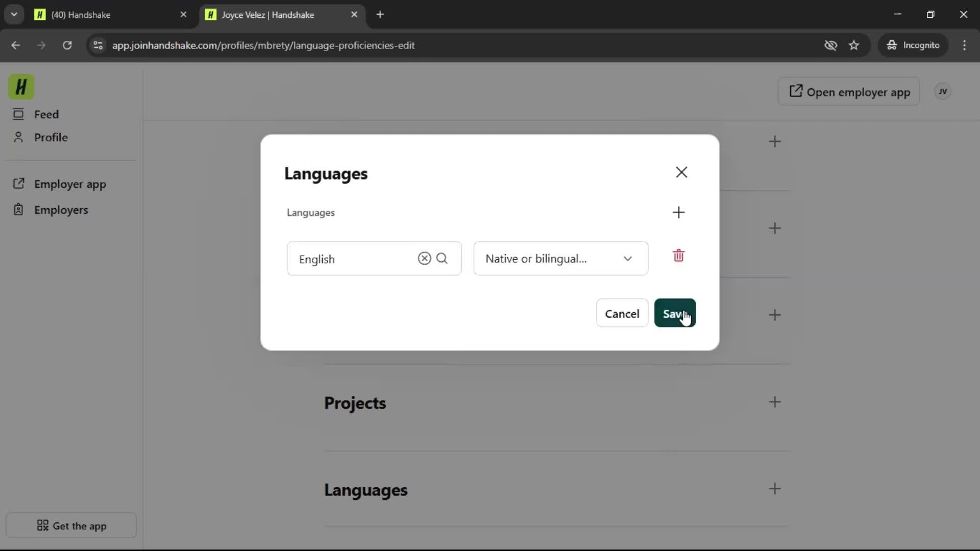Click the Languages section heading on the page

click(365, 490)
